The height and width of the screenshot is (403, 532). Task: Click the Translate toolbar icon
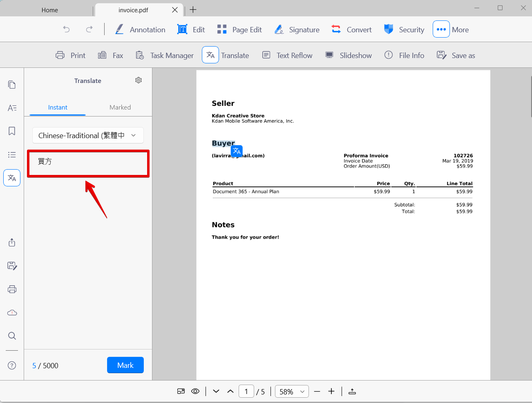click(x=210, y=55)
